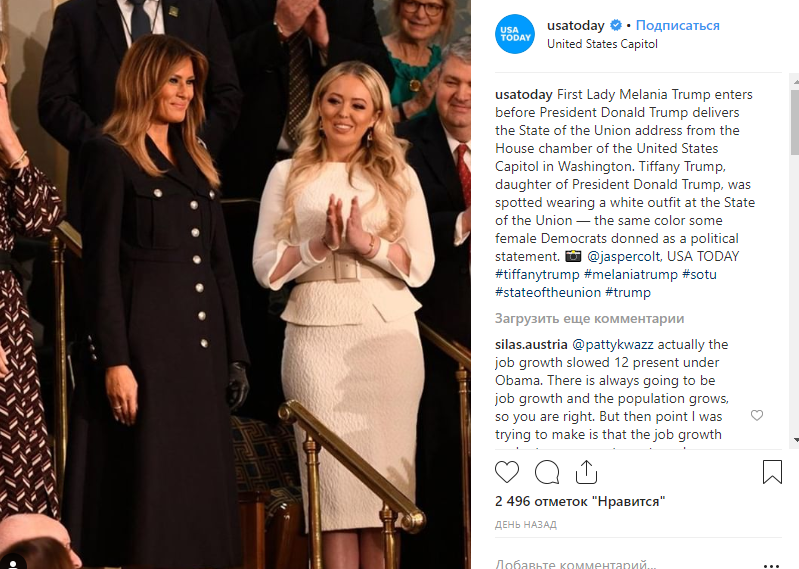799x569 pixels.
Task: Open comments via speech bubble icon
Action: pos(547,472)
